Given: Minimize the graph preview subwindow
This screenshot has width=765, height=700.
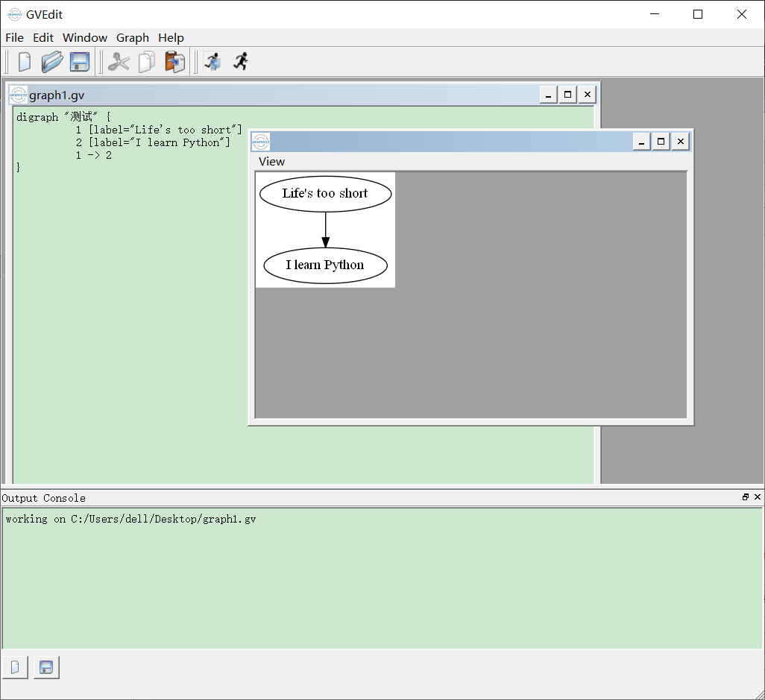Looking at the screenshot, I should (641, 142).
